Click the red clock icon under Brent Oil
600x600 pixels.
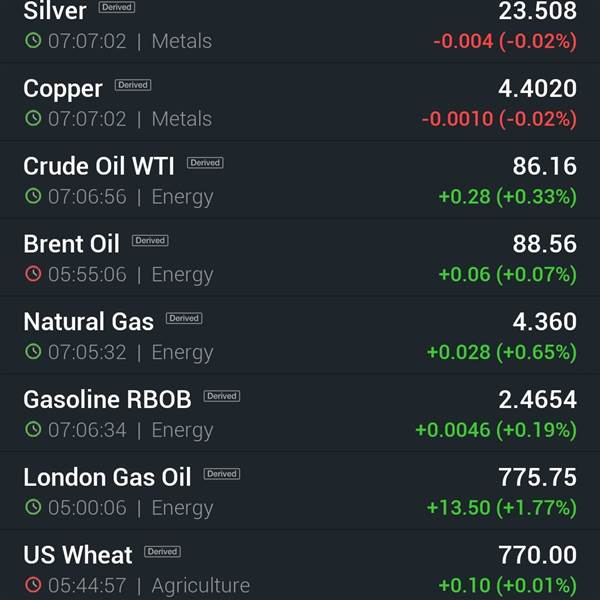pos(33,274)
